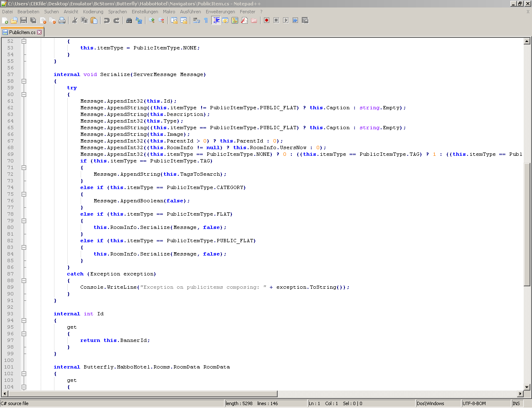532x408 pixels.
Task: Collapse fold marker at line 79
Action: (24, 221)
